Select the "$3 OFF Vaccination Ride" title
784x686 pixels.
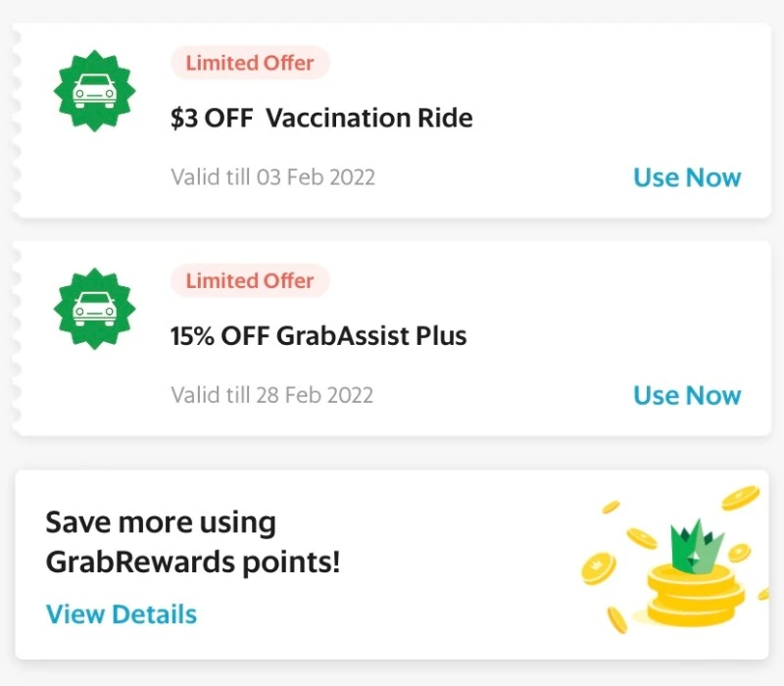coord(321,120)
